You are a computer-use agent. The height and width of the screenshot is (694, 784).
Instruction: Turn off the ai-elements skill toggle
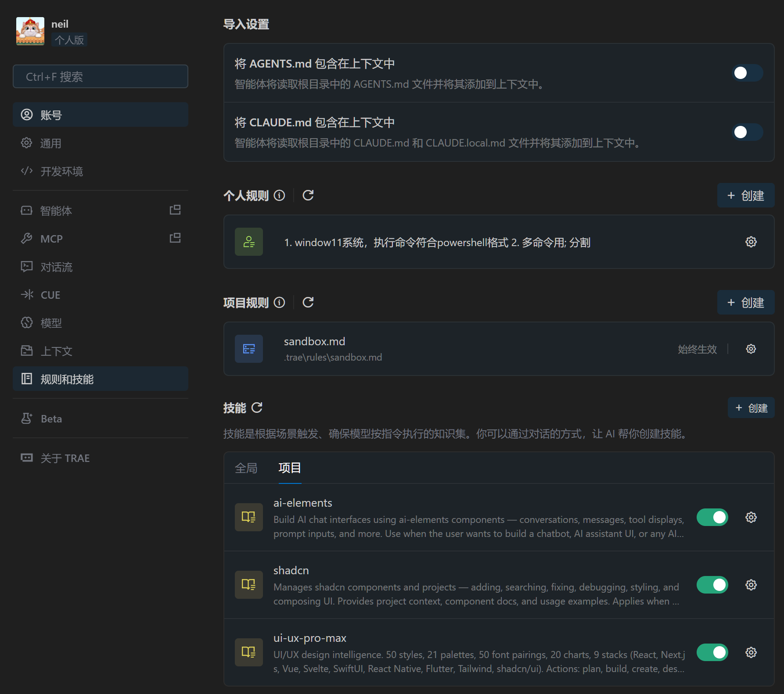tap(712, 517)
